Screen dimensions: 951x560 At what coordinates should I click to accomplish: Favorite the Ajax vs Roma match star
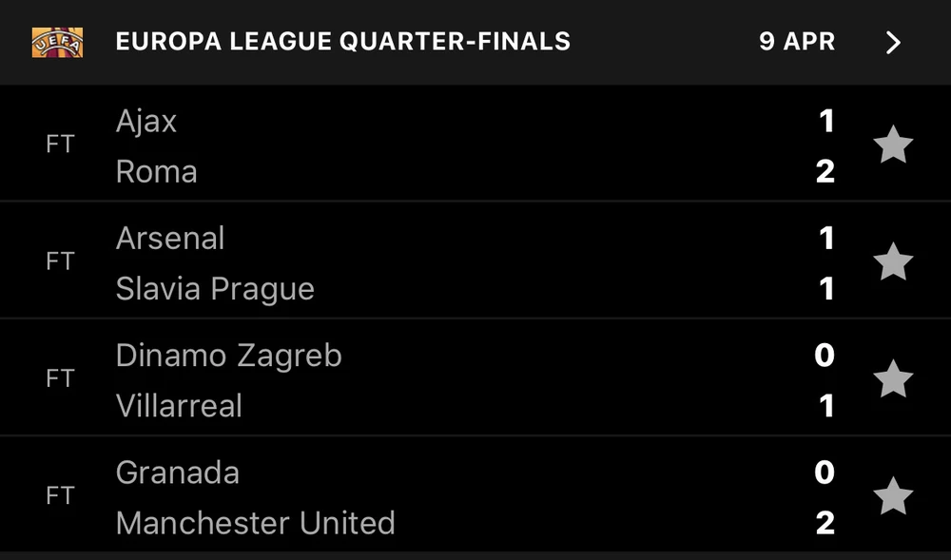tap(893, 145)
